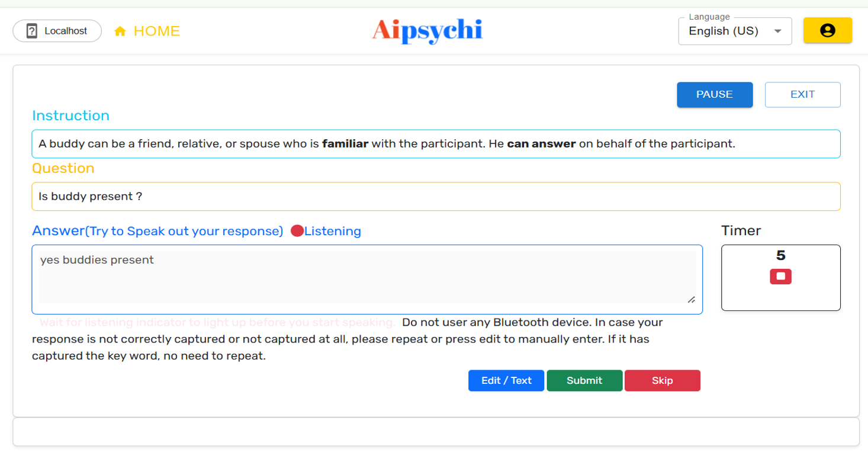
Task: Select HOME in the navigation bar
Action: pos(155,31)
